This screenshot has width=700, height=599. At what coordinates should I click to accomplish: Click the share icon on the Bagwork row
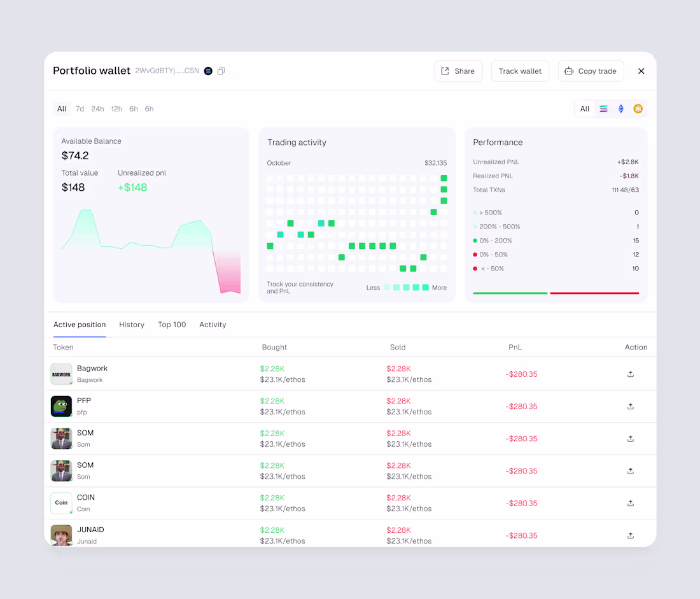click(630, 374)
